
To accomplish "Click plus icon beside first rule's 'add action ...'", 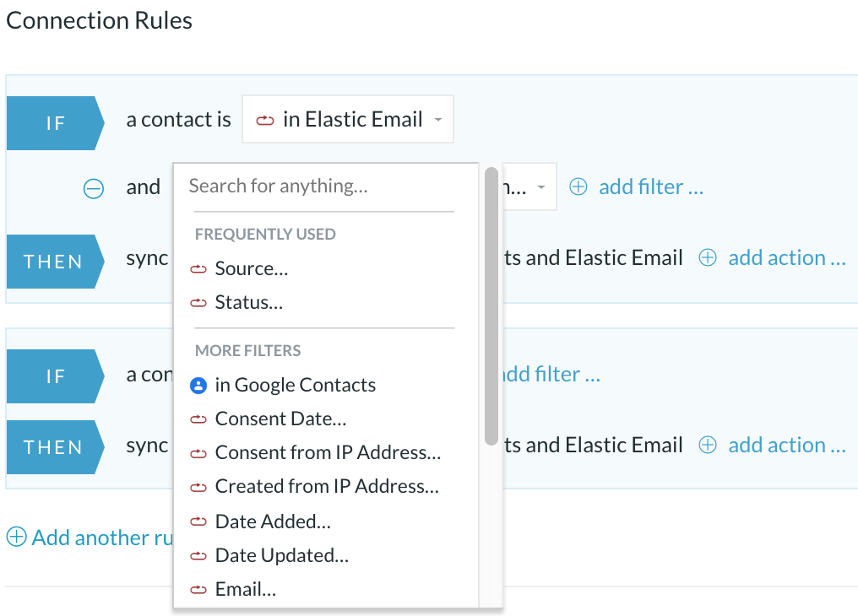I will [x=708, y=257].
